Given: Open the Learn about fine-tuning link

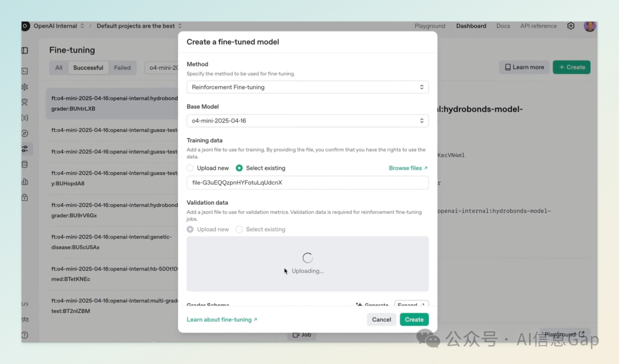Looking at the screenshot, I should pyautogui.click(x=222, y=320).
